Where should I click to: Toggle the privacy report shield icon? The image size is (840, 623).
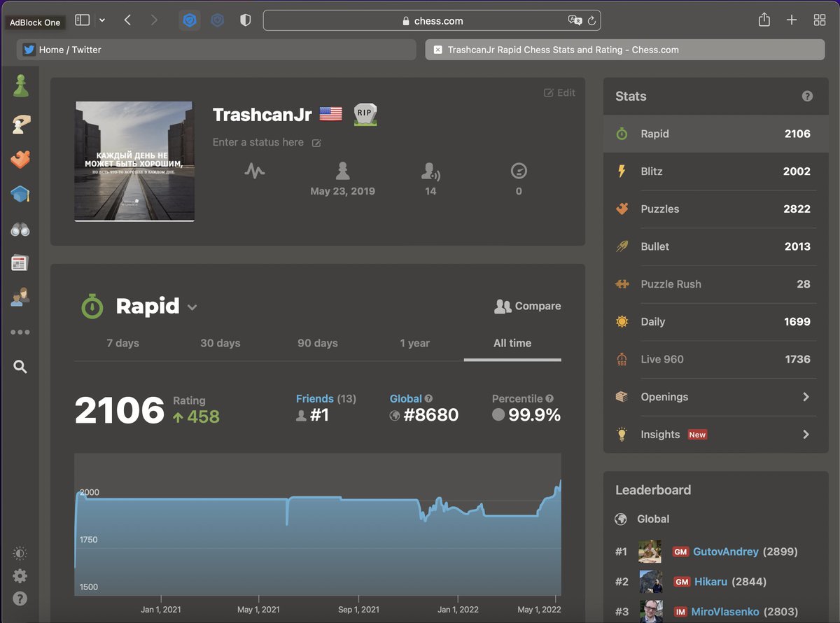pyautogui.click(x=245, y=20)
